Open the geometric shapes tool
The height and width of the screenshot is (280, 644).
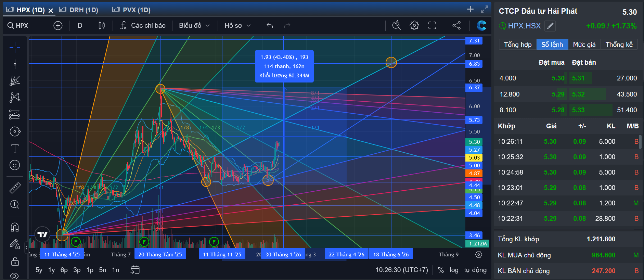click(x=15, y=131)
